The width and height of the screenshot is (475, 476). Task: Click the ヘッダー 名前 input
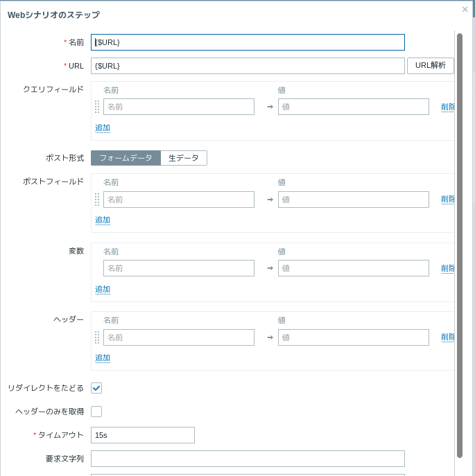click(179, 337)
